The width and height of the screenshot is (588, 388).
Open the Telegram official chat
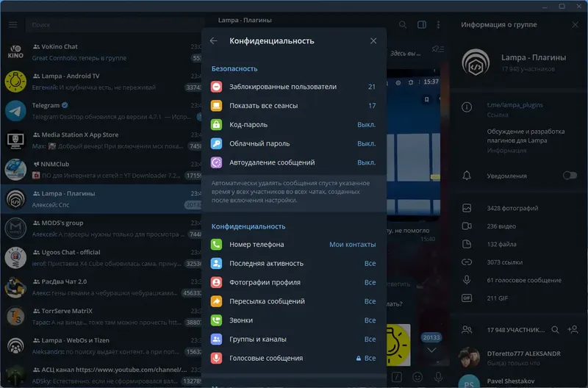101,111
